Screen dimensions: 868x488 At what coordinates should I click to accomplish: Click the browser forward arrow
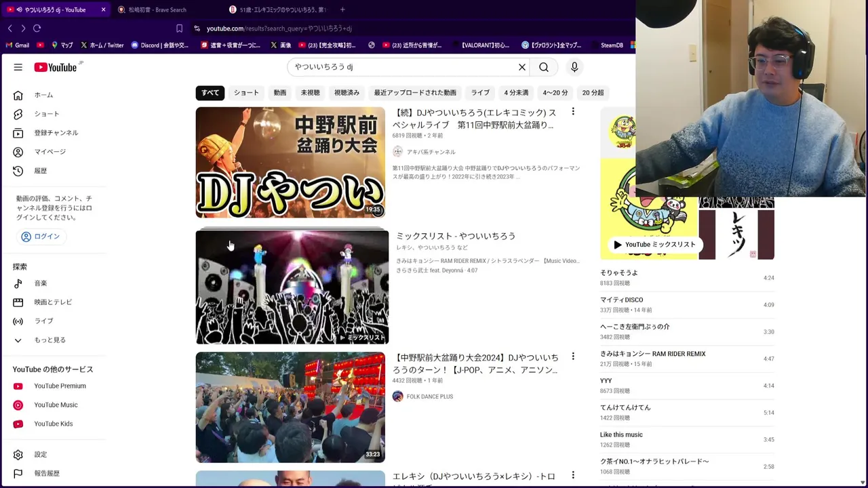pyautogui.click(x=23, y=28)
